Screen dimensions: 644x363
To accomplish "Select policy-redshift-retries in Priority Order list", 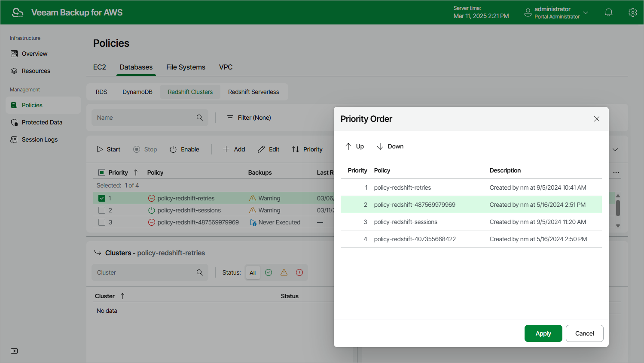I will tap(471, 188).
